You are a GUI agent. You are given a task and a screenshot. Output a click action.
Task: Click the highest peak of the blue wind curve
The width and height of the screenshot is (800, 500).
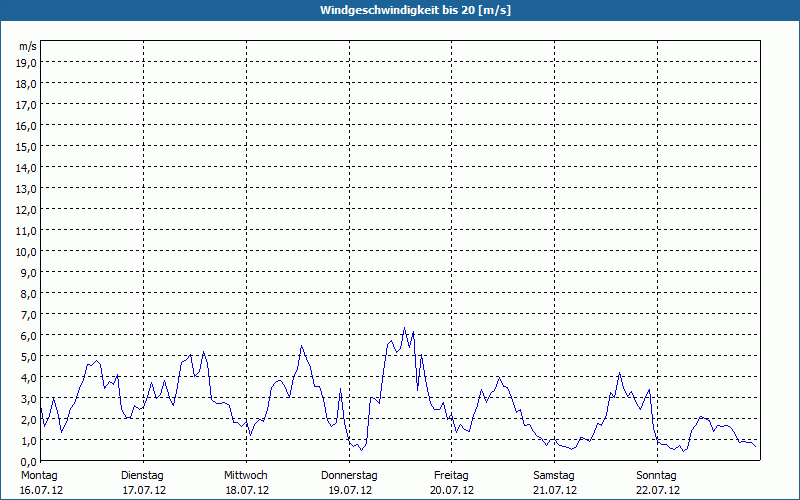[404, 328]
